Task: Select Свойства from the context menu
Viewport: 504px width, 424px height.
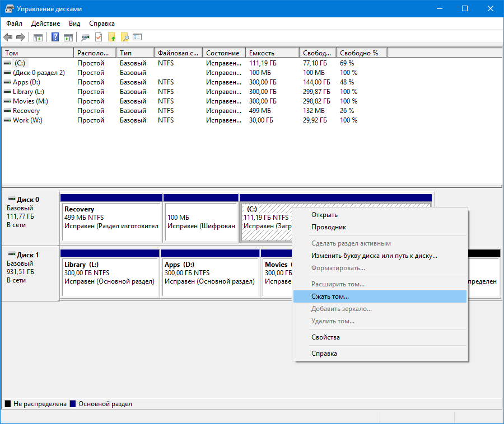Action: click(325, 337)
